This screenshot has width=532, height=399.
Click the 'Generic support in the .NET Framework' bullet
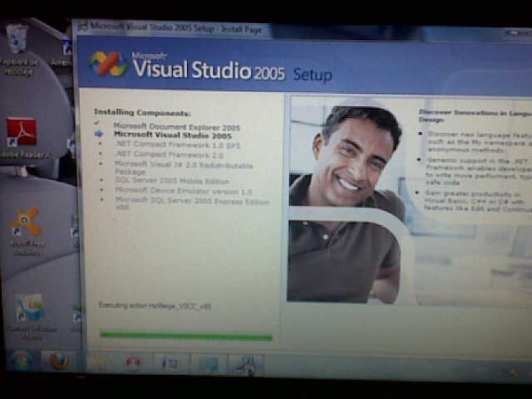pyautogui.click(x=479, y=171)
